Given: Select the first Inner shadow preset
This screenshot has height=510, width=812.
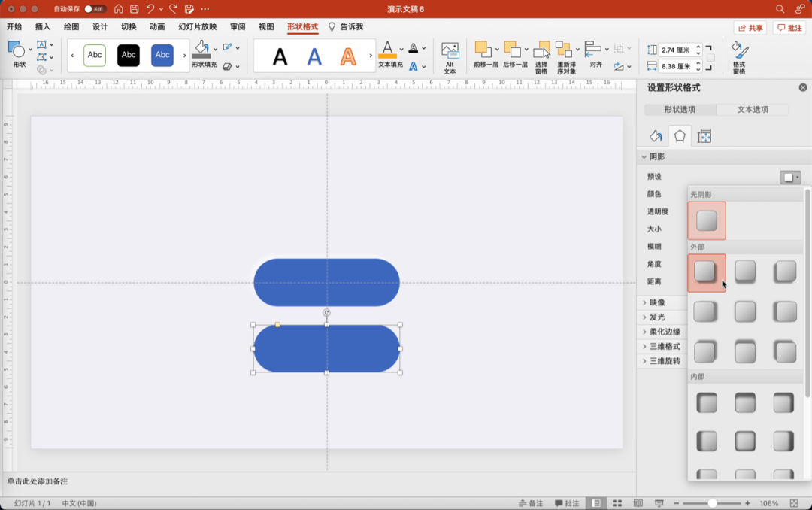Looking at the screenshot, I should 707,402.
